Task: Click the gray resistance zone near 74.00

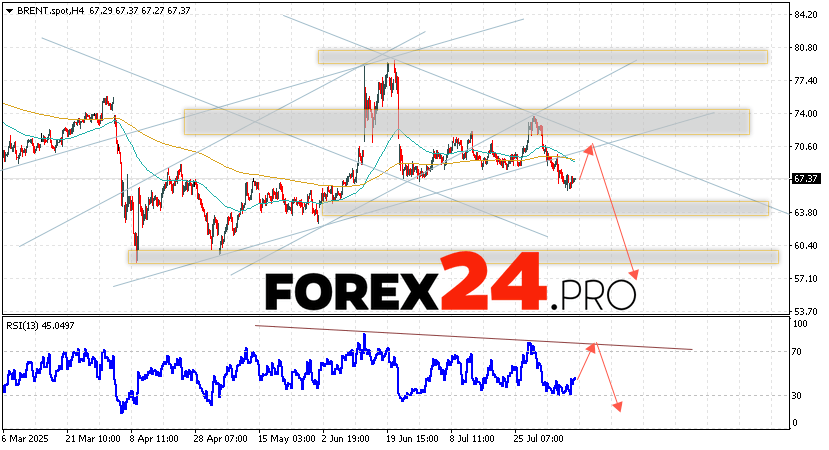Action: point(466,122)
